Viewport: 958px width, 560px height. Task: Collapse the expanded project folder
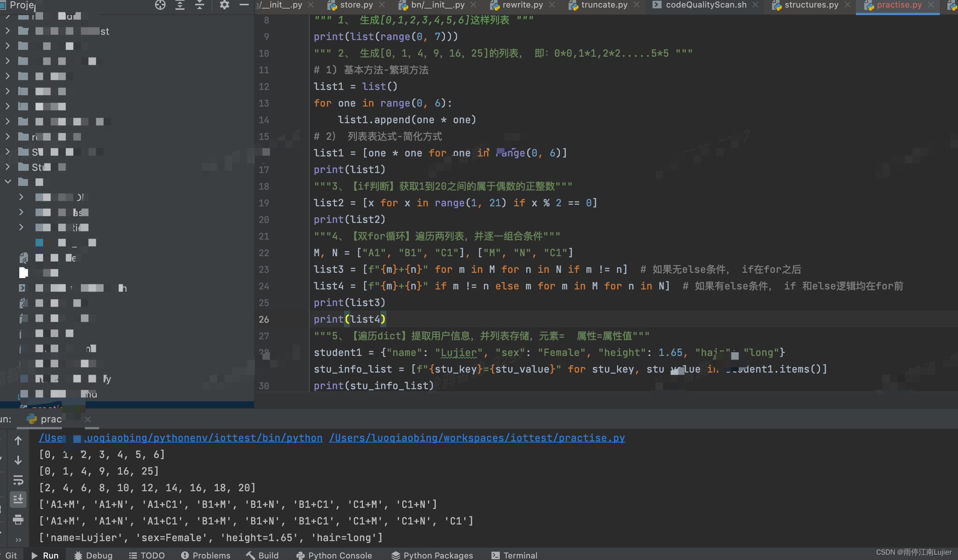[8, 182]
